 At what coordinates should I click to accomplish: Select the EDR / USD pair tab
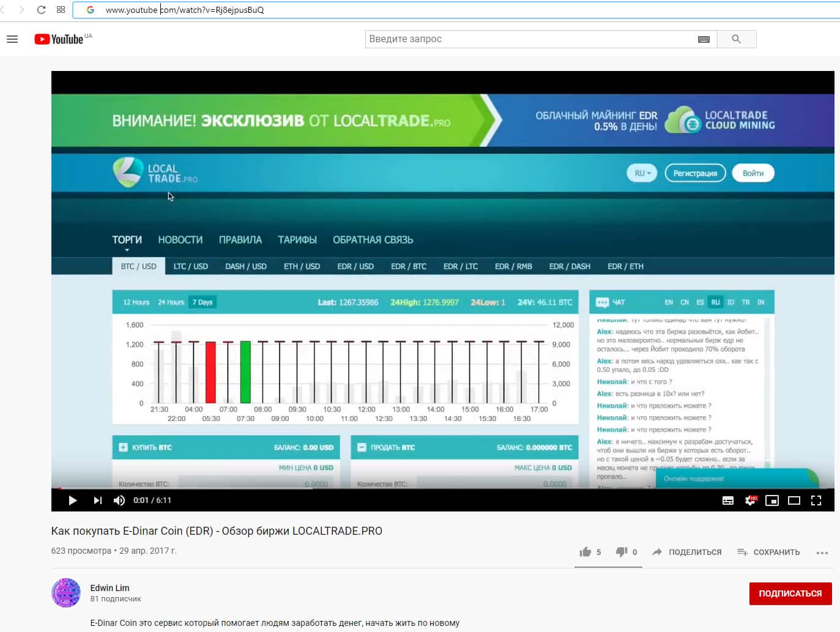[x=355, y=266]
